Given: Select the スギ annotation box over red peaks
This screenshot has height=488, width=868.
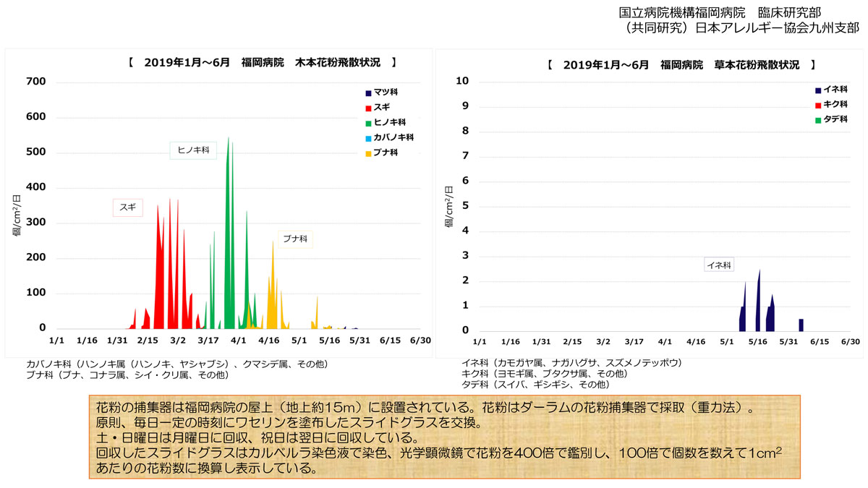Looking at the screenshot, I should (128, 207).
